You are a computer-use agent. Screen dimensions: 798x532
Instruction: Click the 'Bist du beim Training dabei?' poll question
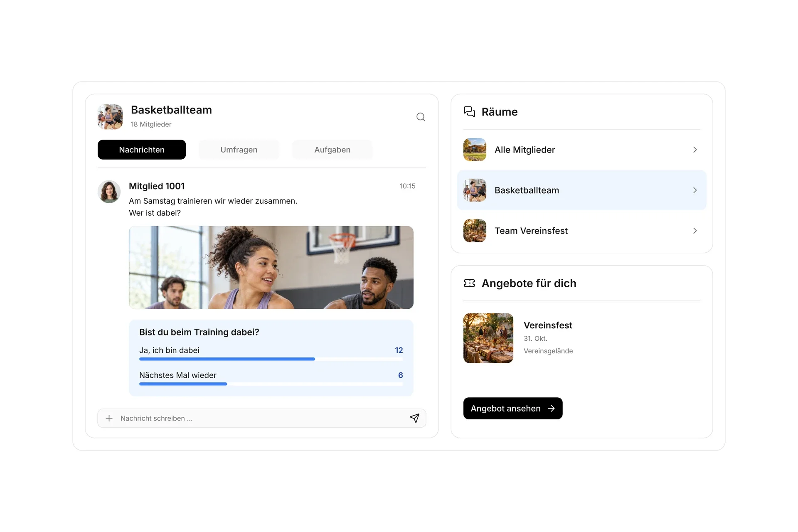(x=199, y=332)
